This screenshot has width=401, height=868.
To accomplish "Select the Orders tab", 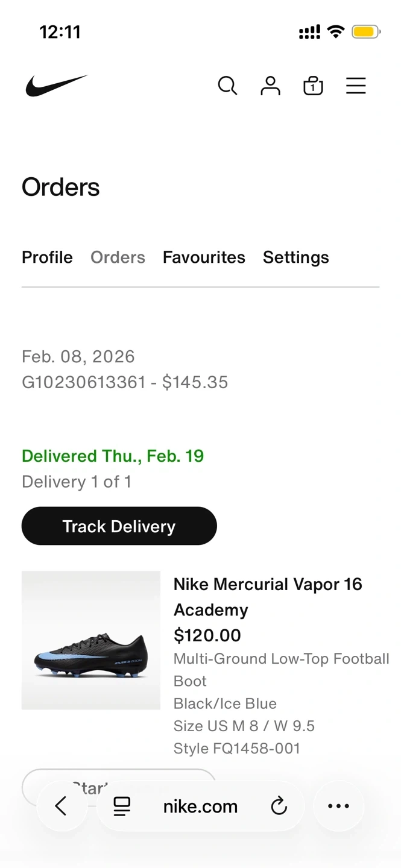I will tap(118, 257).
